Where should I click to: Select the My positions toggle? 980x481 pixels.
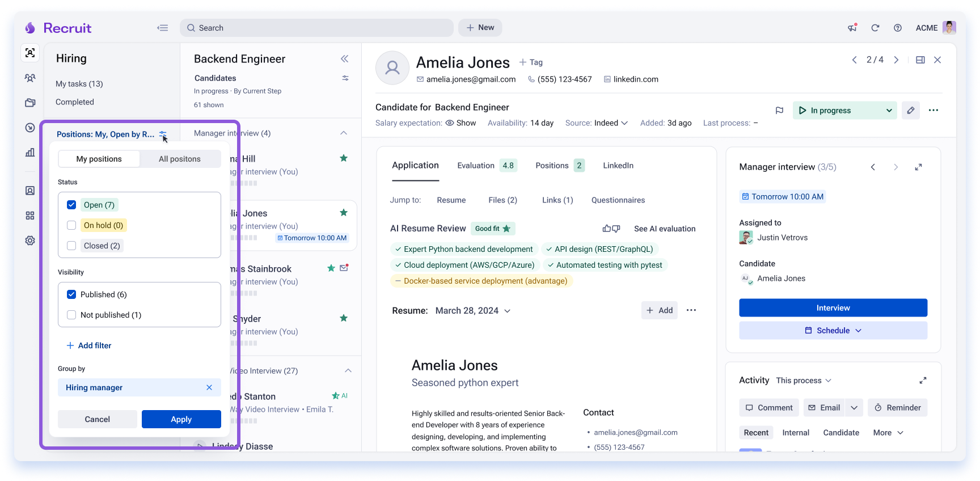coord(99,159)
